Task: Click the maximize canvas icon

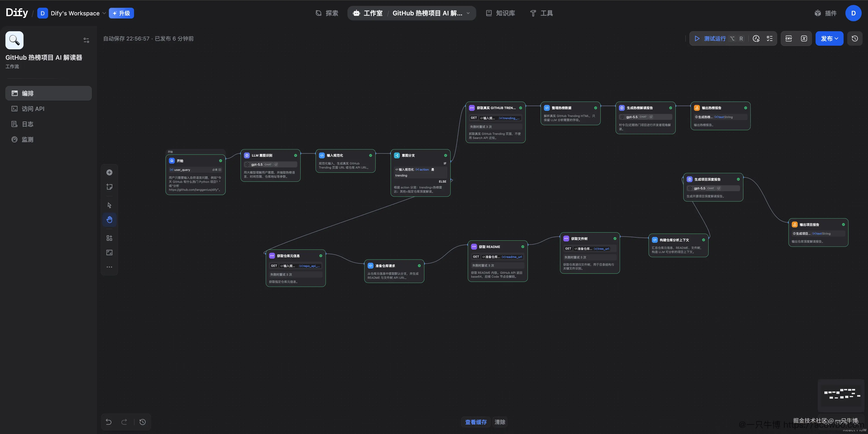Action: (109, 253)
